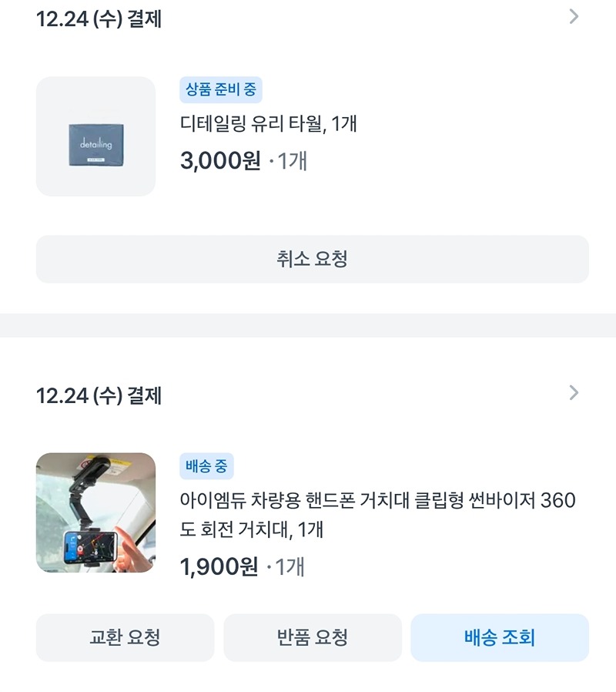Image resolution: width=616 pixels, height=692 pixels.
Task: Select the 반품 요청 return button
Action: 312,638
